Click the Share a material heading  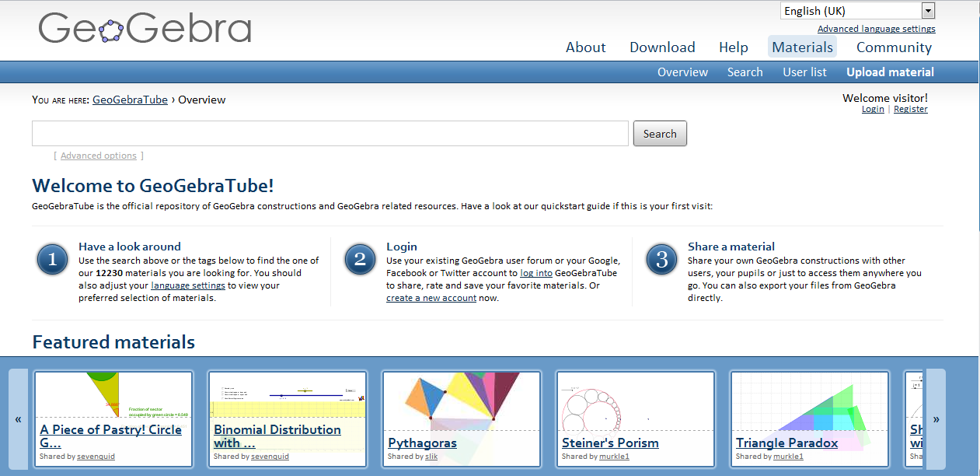[731, 247]
